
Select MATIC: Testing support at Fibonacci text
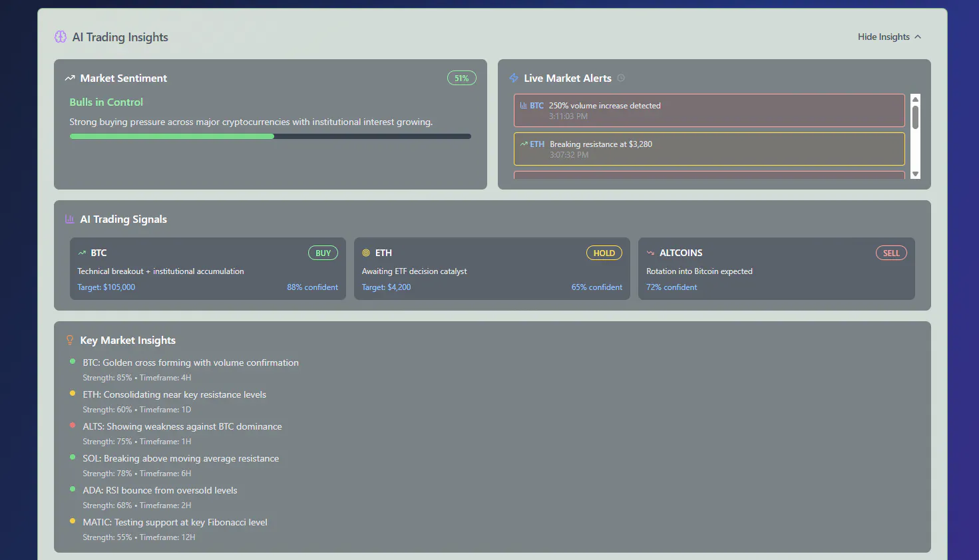(x=175, y=522)
